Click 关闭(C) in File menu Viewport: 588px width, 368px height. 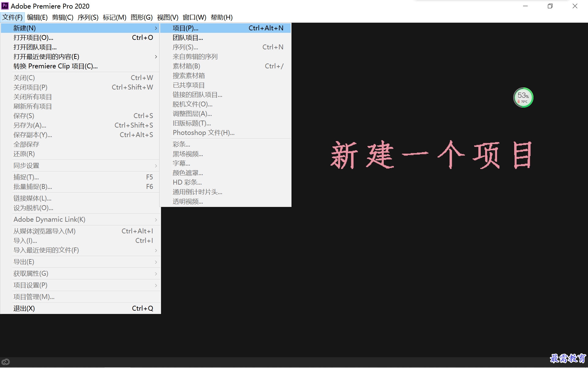point(80,78)
